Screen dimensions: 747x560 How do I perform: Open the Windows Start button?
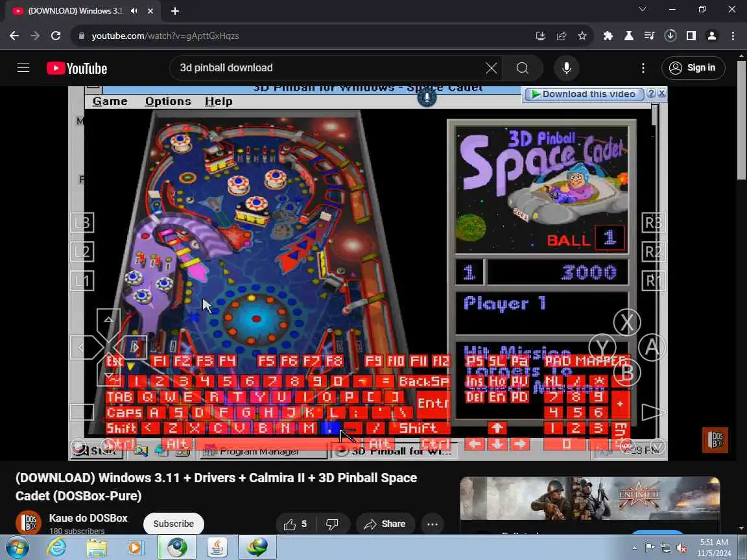pos(17,548)
